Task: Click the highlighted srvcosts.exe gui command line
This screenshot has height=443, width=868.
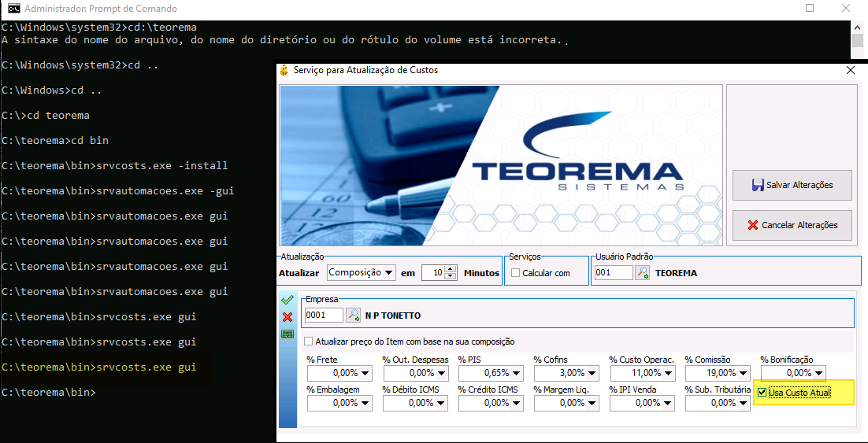Action: 99,367
